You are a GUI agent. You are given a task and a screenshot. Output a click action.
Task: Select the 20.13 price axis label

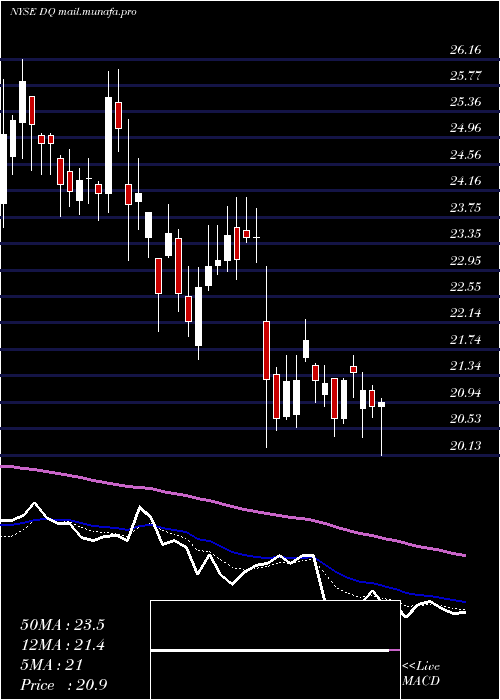pos(466,446)
